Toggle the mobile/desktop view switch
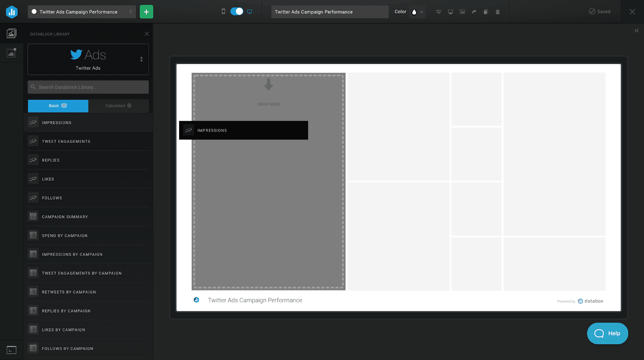This screenshot has height=360, width=644. tap(237, 12)
